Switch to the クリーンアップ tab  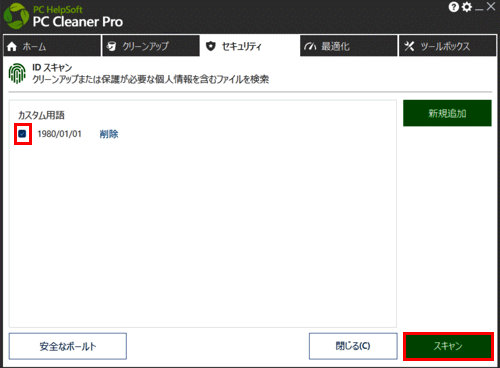point(151,46)
